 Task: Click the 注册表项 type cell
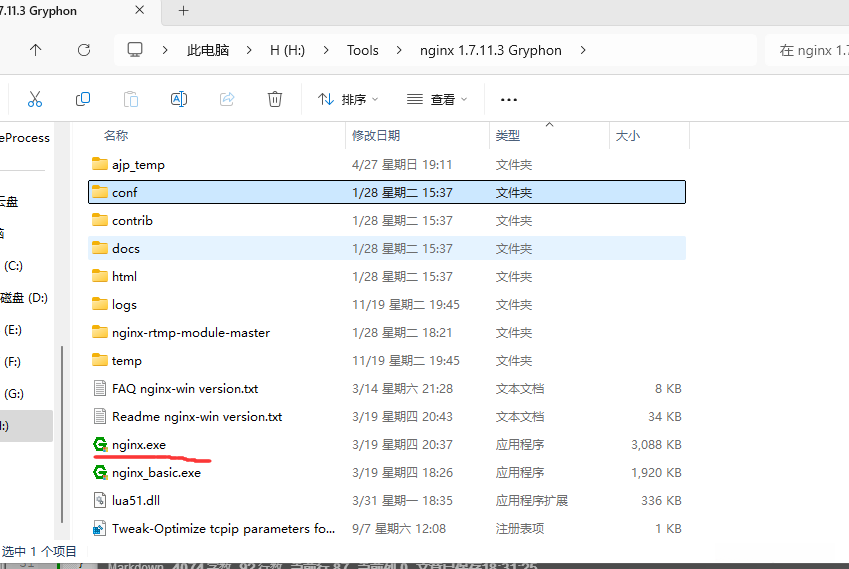[520, 528]
